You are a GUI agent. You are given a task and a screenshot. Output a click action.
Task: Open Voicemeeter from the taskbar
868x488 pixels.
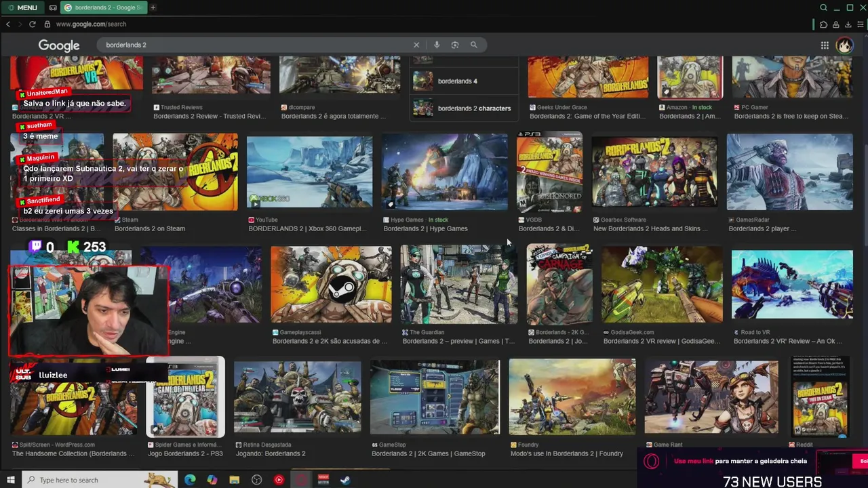click(x=323, y=480)
